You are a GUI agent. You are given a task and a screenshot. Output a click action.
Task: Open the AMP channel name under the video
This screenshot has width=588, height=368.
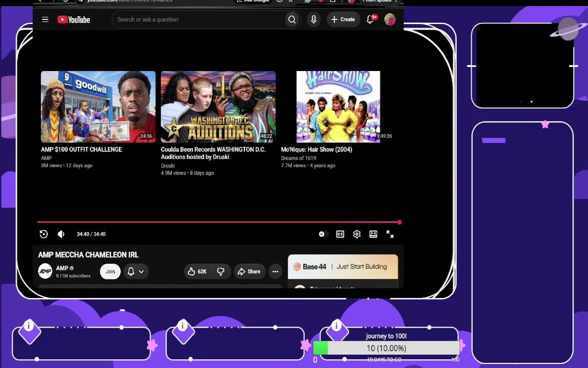point(62,268)
